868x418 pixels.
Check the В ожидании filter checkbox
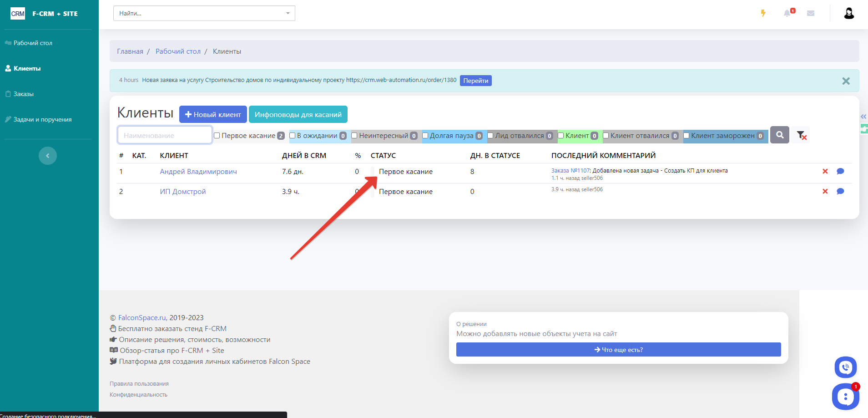tap(293, 136)
